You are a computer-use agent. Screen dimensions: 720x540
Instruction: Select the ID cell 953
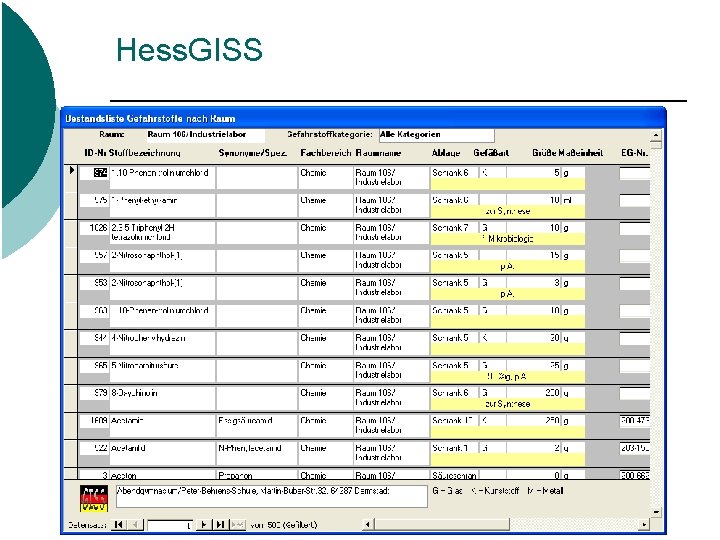(x=94, y=283)
